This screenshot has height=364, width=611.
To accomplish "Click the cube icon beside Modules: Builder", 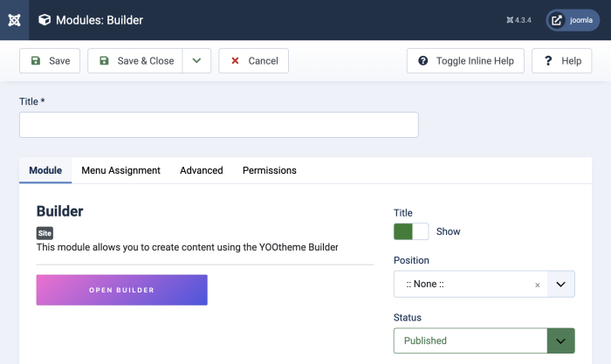I will 45,20.
